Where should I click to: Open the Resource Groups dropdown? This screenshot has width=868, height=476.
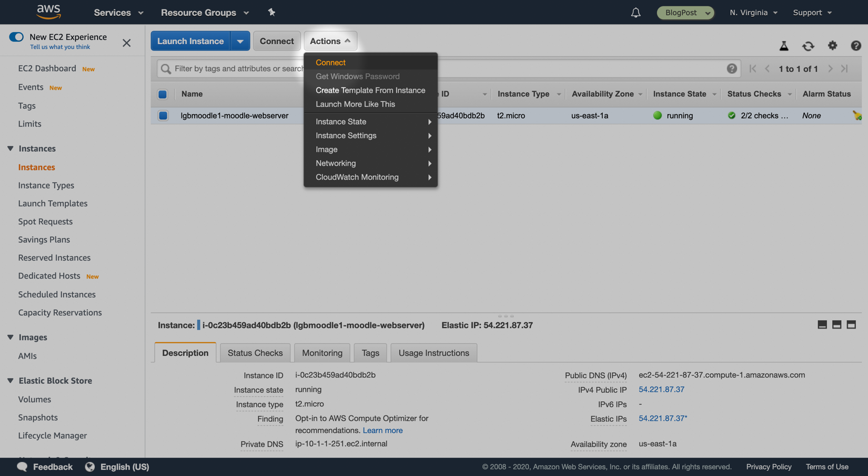(x=205, y=13)
